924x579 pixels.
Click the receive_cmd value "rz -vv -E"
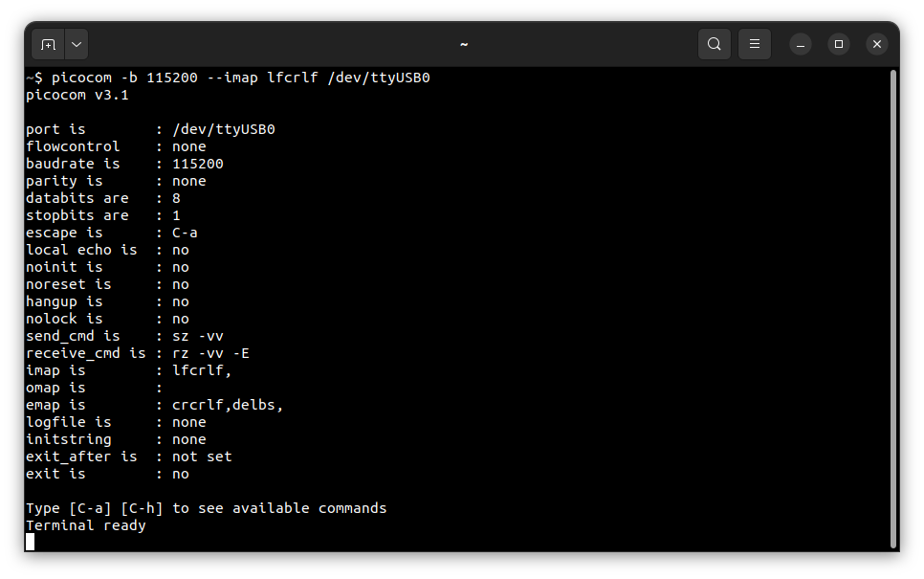pyautogui.click(x=210, y=353)
